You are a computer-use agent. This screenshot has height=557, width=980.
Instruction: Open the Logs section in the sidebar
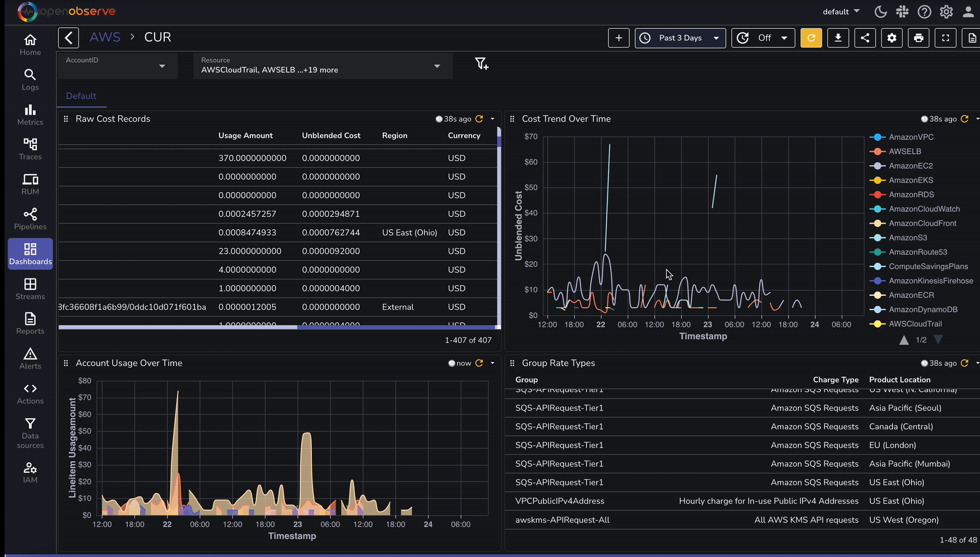pyautogui.click(x=30, y=80)
